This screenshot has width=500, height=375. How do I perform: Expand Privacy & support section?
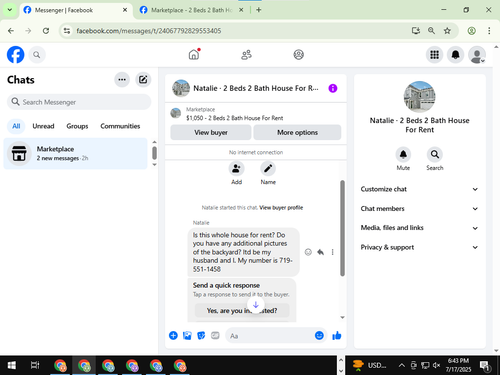point(419,247)
